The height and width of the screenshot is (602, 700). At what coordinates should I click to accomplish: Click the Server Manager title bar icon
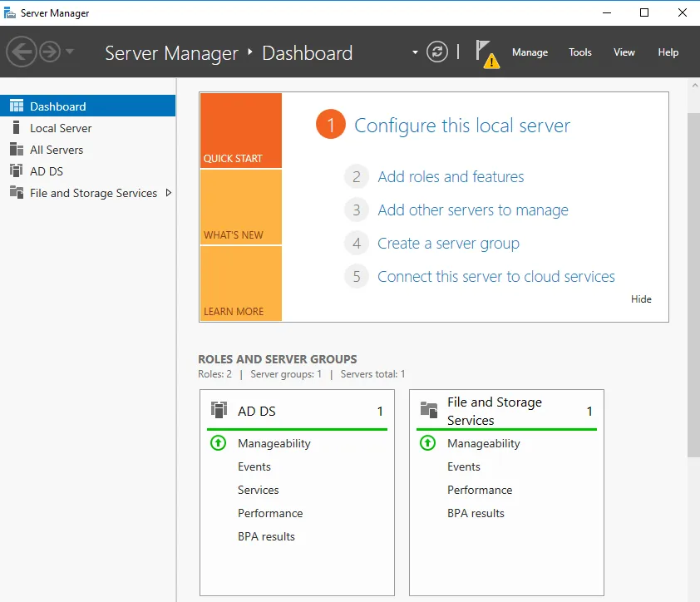9,13
